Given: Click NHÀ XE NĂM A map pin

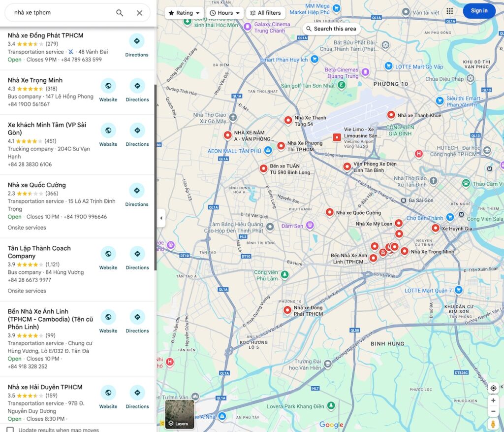Looking at the screenshot, I should [227, 135].
